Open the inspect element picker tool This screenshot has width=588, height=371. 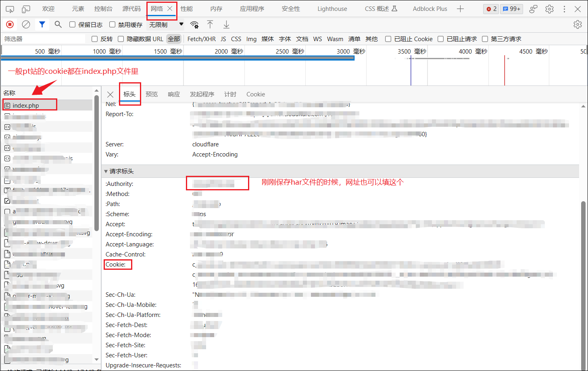tap(10, 9)
